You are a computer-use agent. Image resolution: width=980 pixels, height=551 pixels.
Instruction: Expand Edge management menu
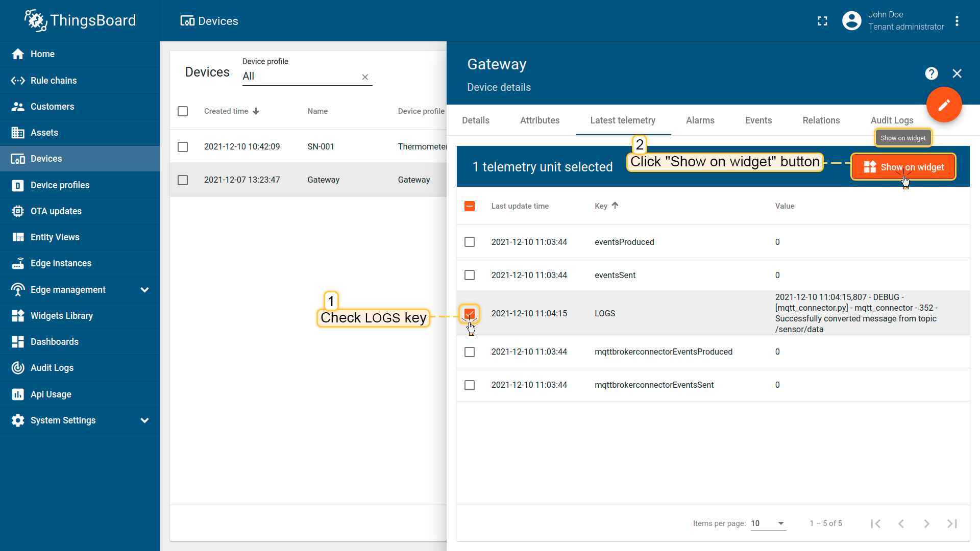coord(80,290)
